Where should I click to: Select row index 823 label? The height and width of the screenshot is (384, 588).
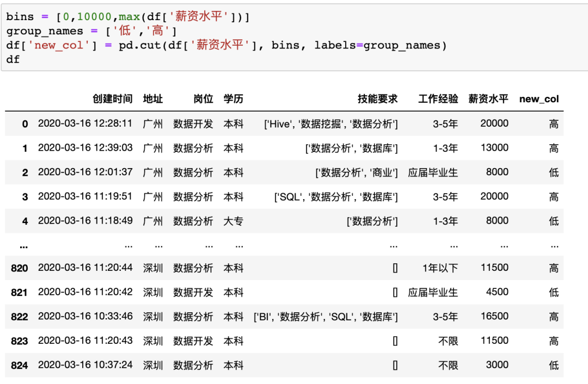[20, 341]
